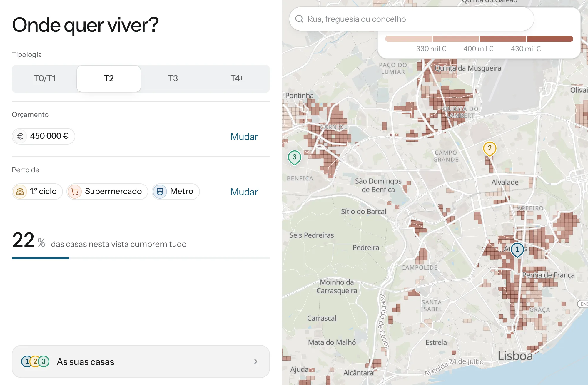This screenshot has height=385, width=588.
Task: Focus the Rua, freguesia ou concelho search
Action: tap(412, 19)
